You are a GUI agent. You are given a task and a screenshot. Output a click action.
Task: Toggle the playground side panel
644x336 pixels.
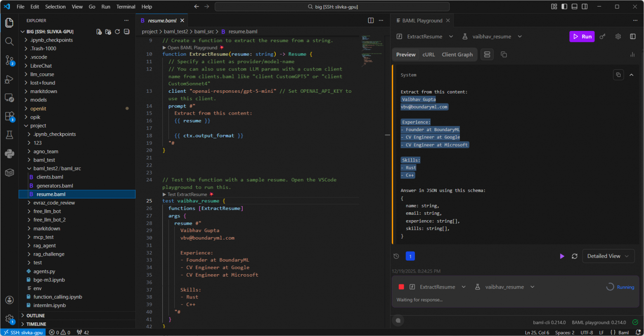[x=632, y=36]
